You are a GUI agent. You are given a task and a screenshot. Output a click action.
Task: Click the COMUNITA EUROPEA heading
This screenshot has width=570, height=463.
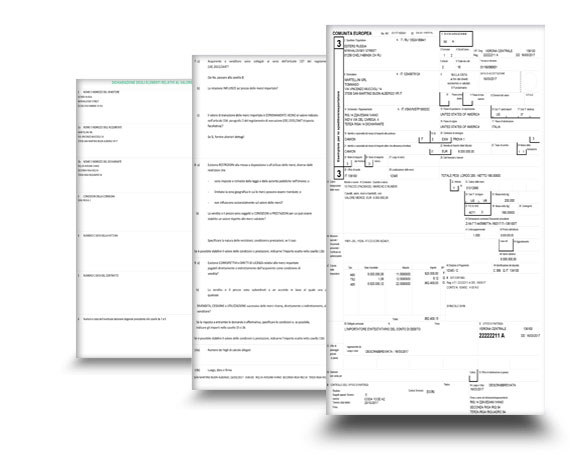coord(352,33)
